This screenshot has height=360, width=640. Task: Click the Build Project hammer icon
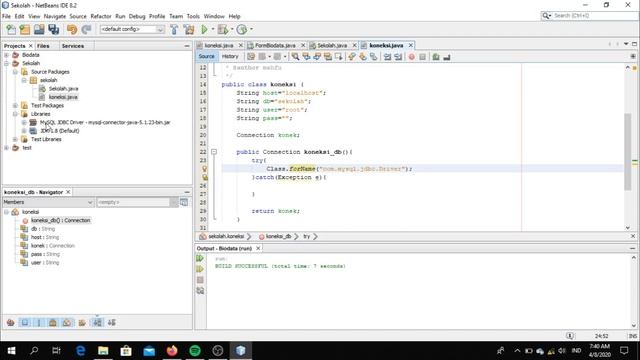[174, 29]
